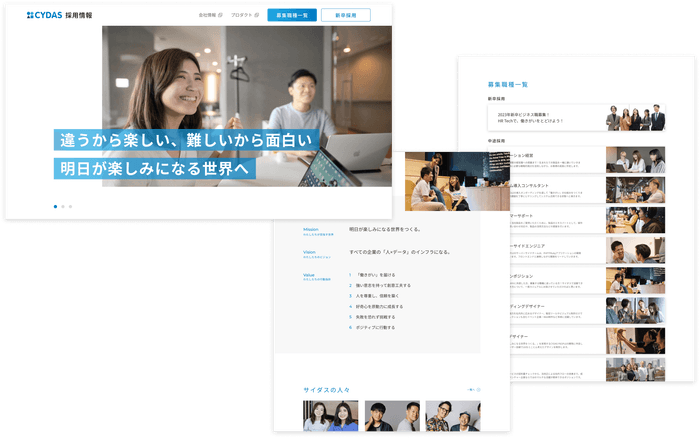Click the hero image with smiling woman
The image size is (700, 438).
[247, 106]
